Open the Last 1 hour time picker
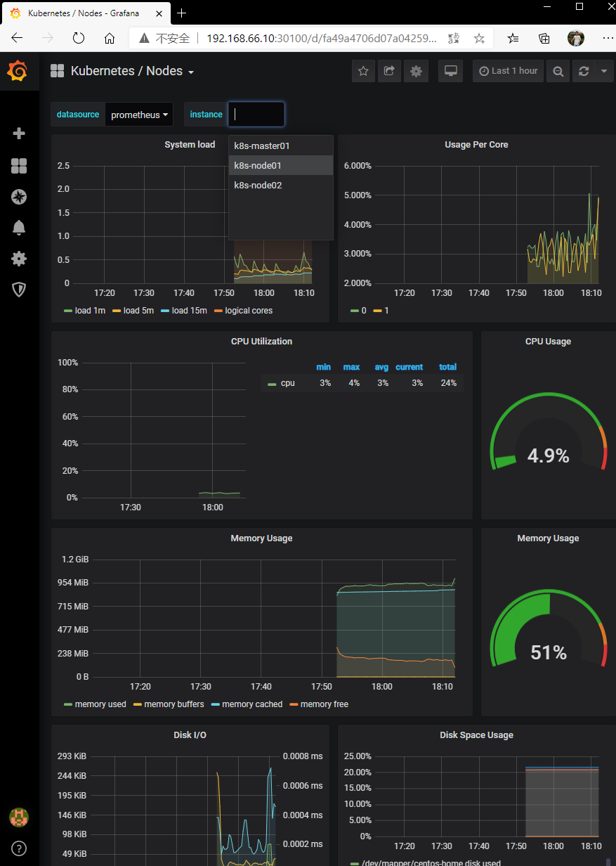616x866 pixels. pyautogui.click(x=509, y=71)
